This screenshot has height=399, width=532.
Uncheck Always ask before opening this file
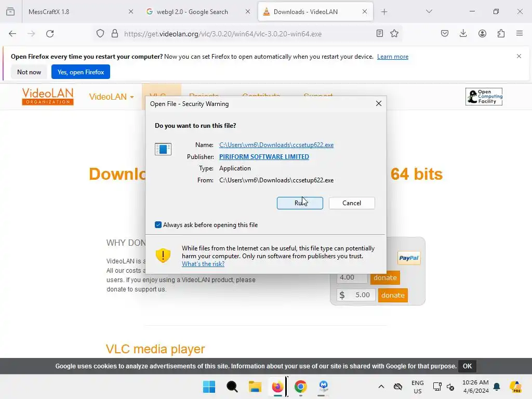(158, 224)
